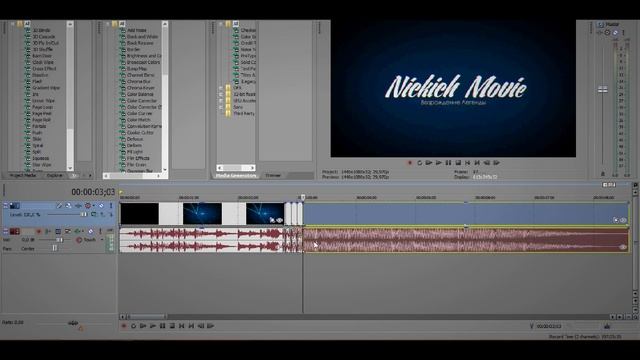Click the record button under the timeline
Viewport: 640px width, 360px height.
(x=124, y=326)
